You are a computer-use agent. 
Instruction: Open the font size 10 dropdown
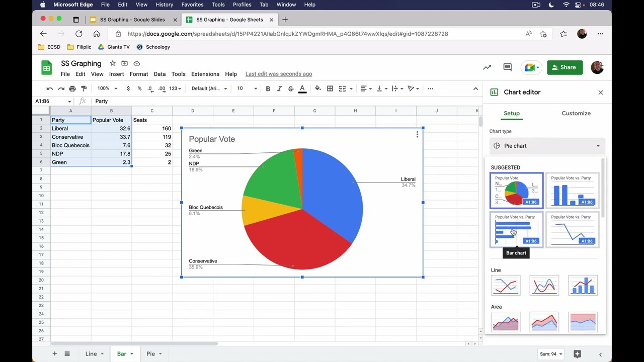[247, 88]
